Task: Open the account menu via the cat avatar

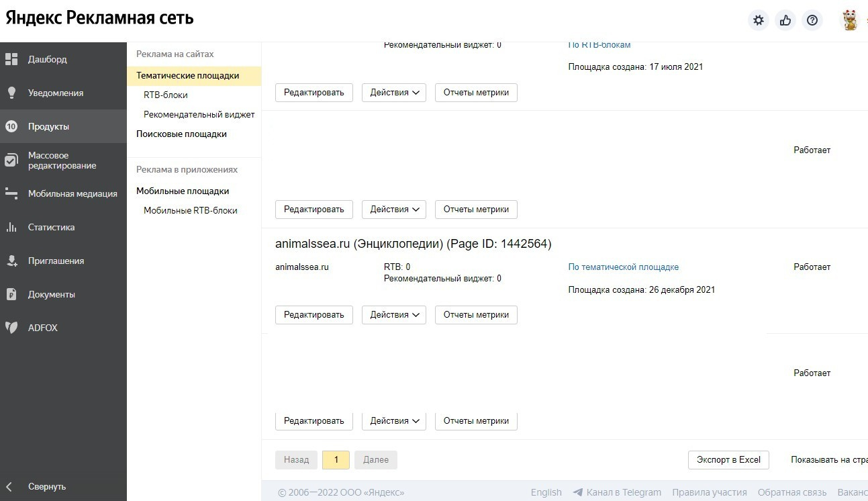Action: point(850,20)
